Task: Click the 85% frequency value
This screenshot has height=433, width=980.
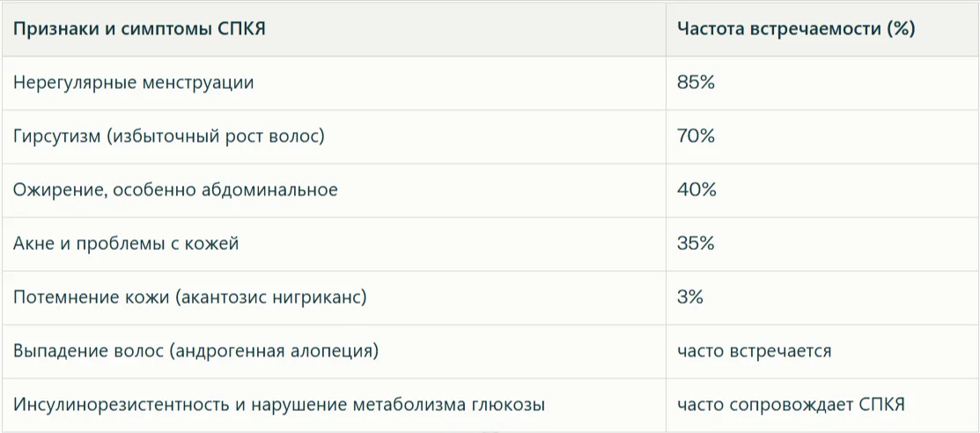Action: (x=696, y=84)
